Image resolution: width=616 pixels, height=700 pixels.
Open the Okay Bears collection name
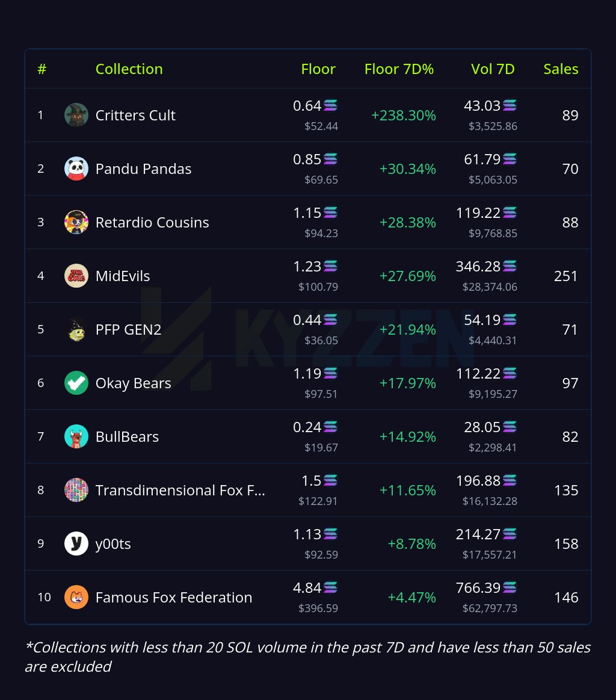click(133, 383)
